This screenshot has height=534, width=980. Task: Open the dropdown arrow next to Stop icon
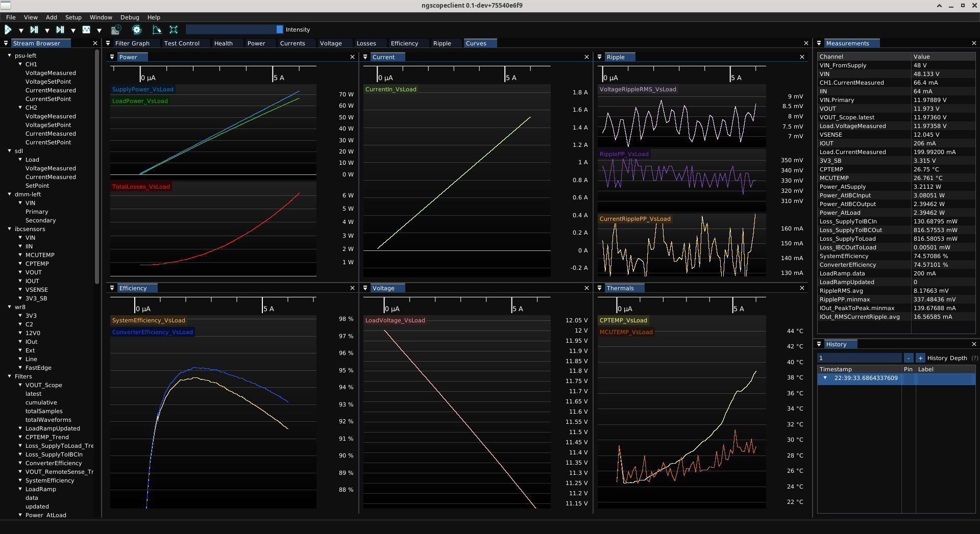[x=99, y=31]
